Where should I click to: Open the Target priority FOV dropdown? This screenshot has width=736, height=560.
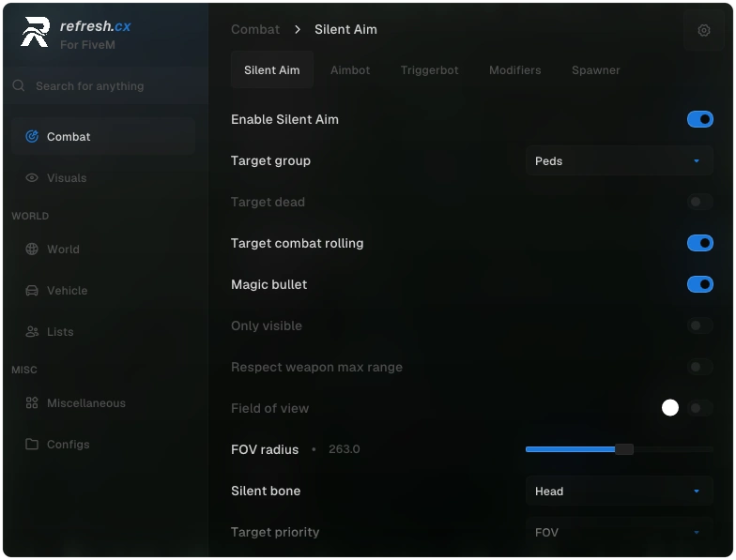pyautogui.click(x=620, y=533)
